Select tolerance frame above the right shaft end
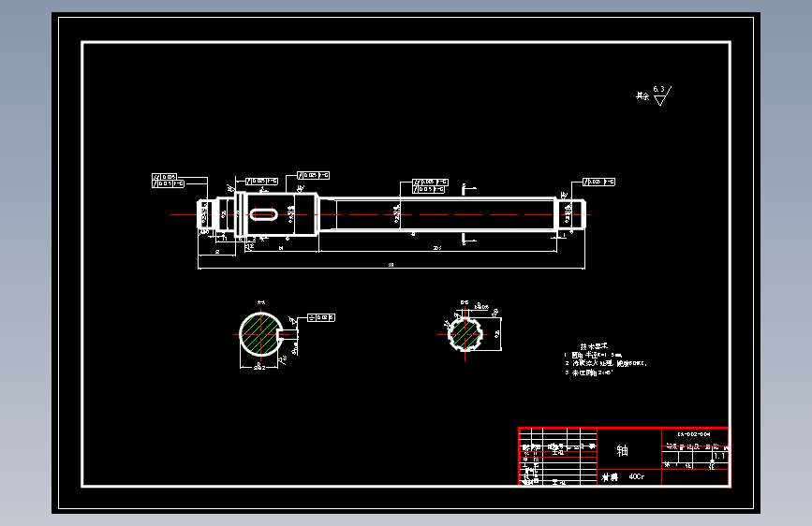This screenshot has width=812, height=526. [x=598, y=182]
